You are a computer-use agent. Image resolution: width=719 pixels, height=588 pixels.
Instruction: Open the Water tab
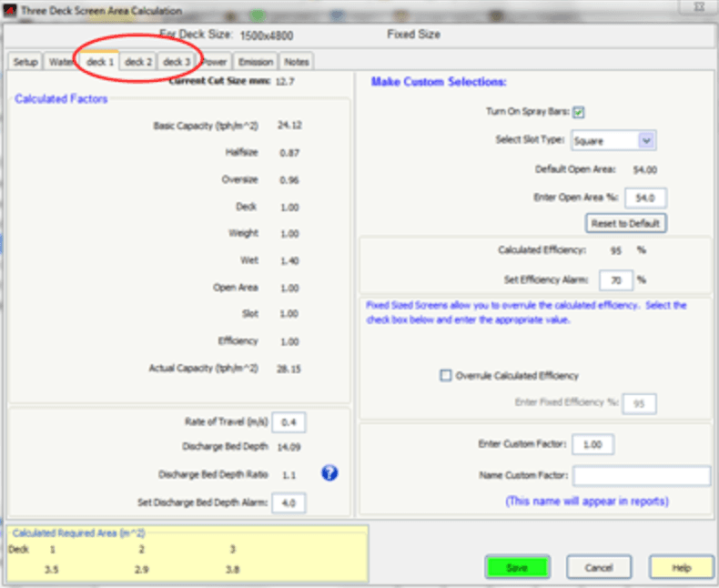(61, 62)
